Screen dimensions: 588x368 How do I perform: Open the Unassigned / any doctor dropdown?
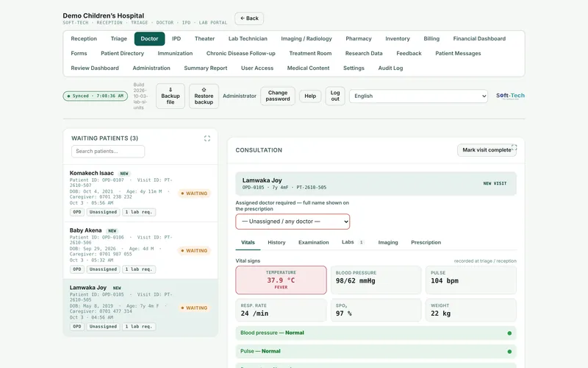coord(293,222)
